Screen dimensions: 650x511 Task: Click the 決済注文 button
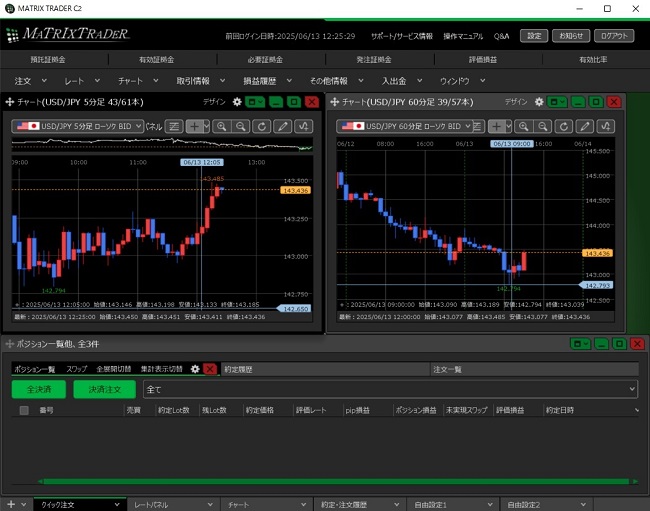[105, 390]
